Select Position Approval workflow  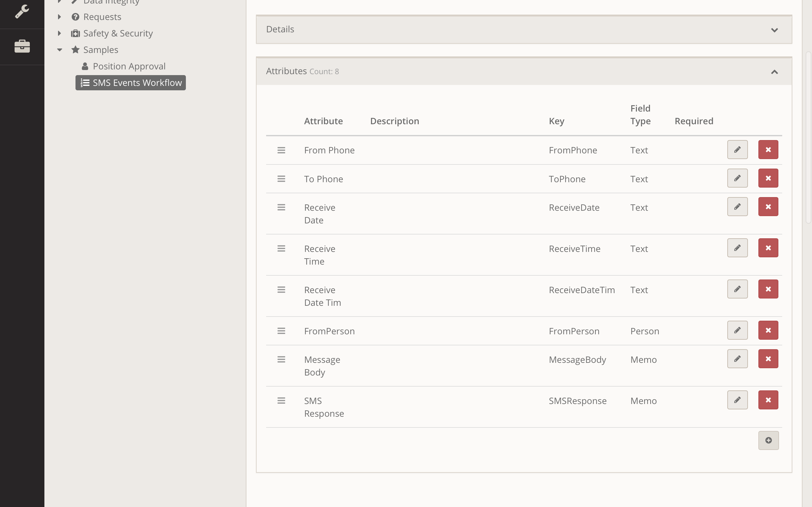click(x=129, y=66)
